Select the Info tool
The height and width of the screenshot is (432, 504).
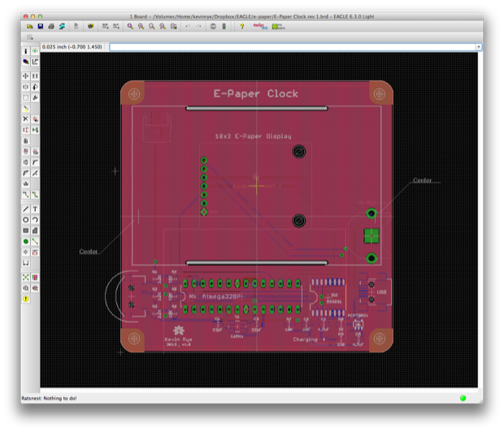26,51
